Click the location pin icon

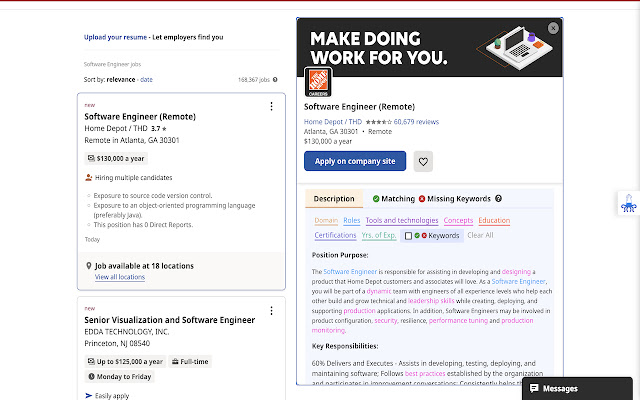tap(89, 266)
